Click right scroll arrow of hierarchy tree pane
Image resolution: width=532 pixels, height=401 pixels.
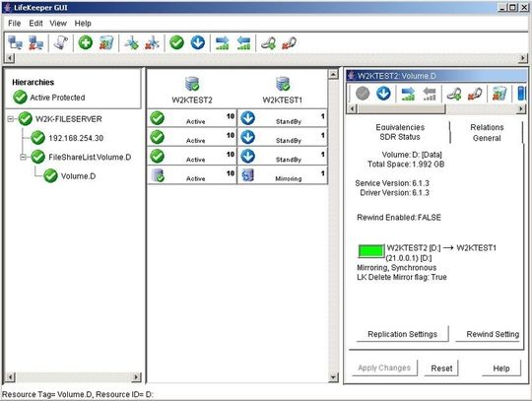[x=136, y=377]
